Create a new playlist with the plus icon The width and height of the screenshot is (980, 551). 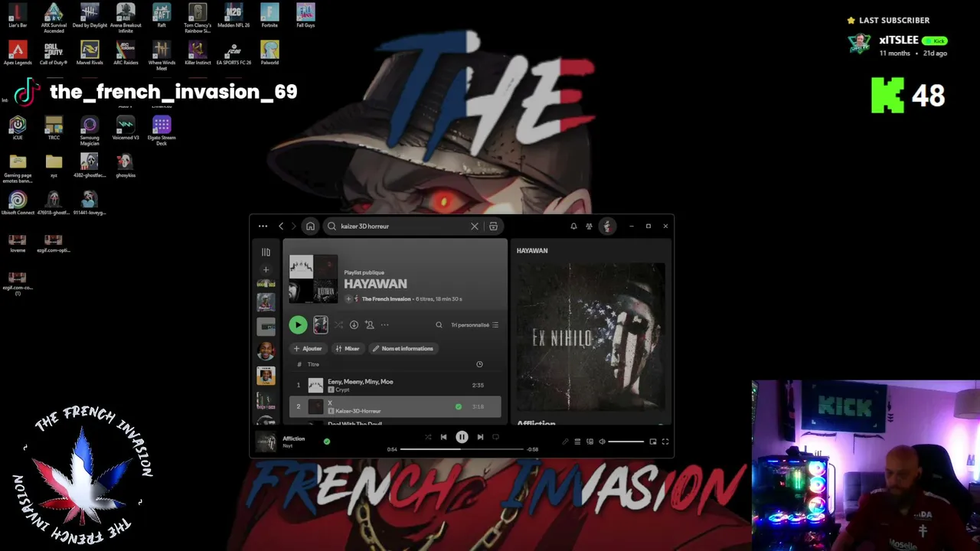(266, 269)
